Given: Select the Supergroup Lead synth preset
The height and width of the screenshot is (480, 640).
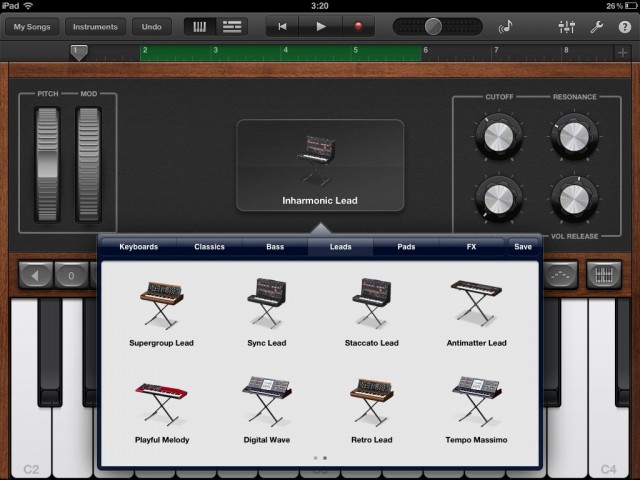Looking at the screenshot, I should pyautogui.click(x=161, y=303).
